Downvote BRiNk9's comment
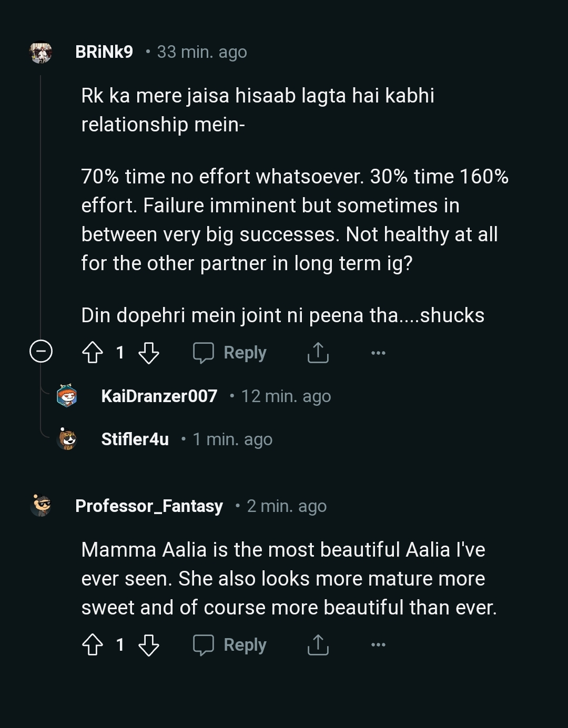 pos(149,353)
